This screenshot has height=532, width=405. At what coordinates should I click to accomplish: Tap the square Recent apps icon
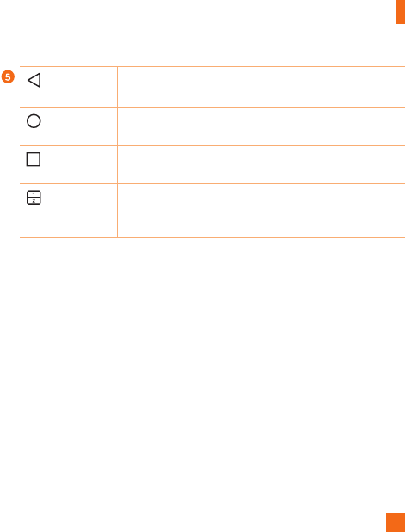click(34, 159)
